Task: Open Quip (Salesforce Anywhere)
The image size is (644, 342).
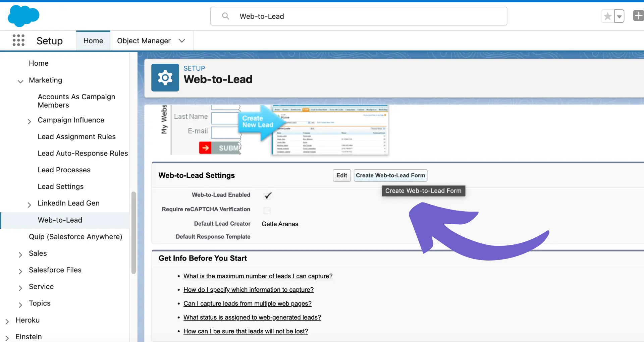Action: point(75,236)
